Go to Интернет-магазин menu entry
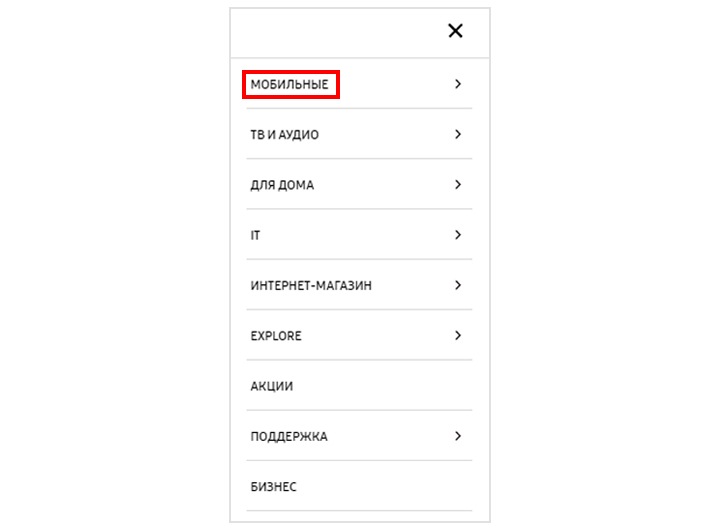 311,286
